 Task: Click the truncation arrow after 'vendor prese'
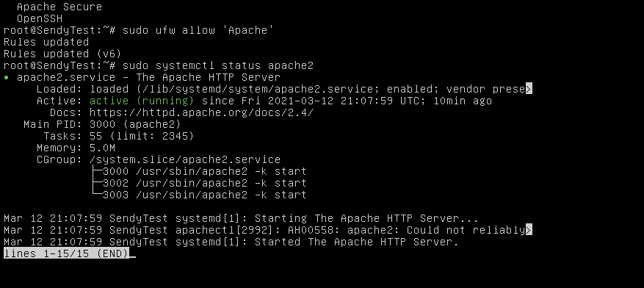click(529, 89)
